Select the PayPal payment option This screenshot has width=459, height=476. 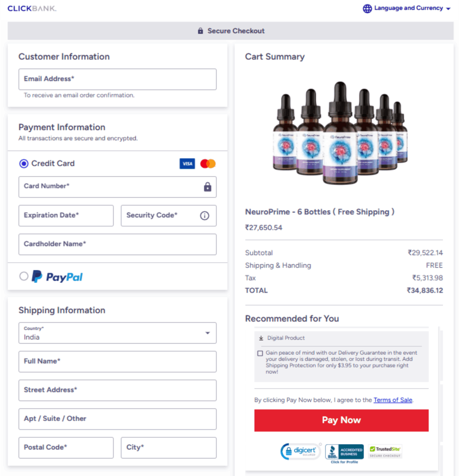(24, 276)
